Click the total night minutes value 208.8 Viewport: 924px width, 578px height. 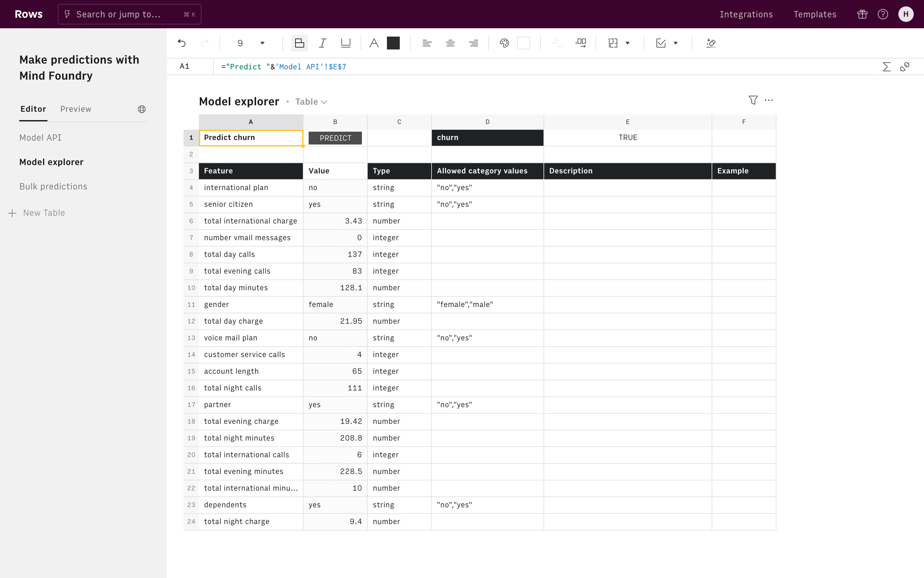click(x=335, y=438)
